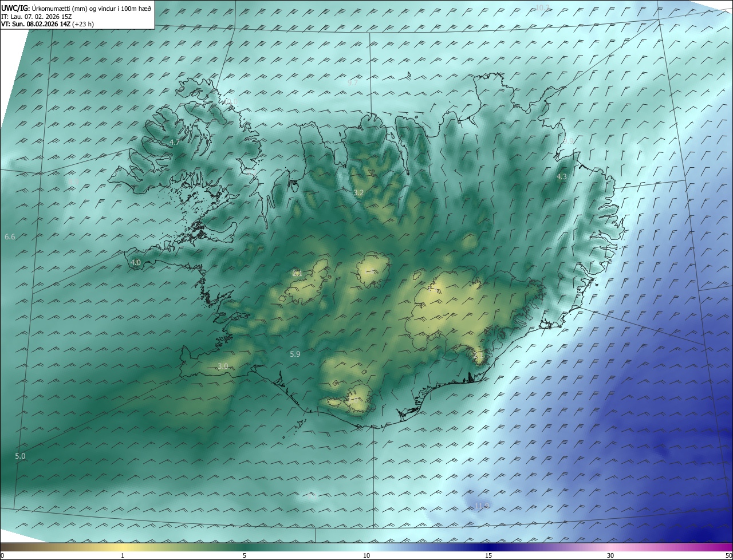Click the "11.9" value on the map
The height and width of the screenshot is (560, 733).
[482, 506]
